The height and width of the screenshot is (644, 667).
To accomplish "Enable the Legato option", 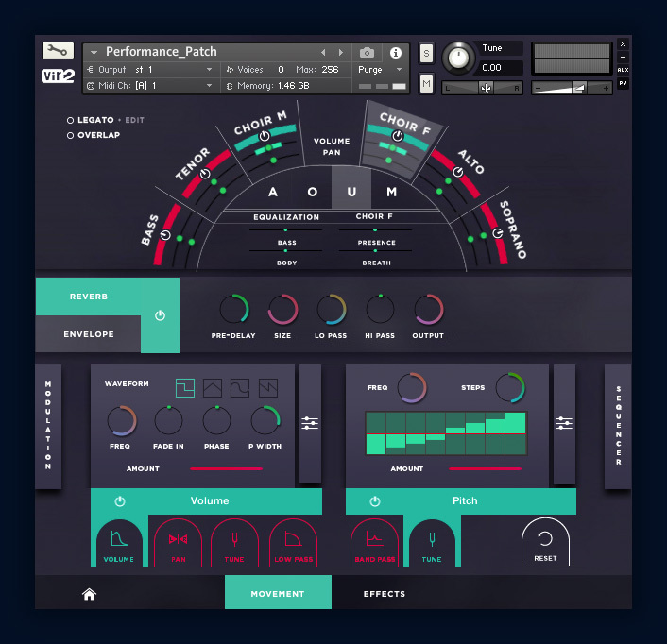I will pos(70,121).
